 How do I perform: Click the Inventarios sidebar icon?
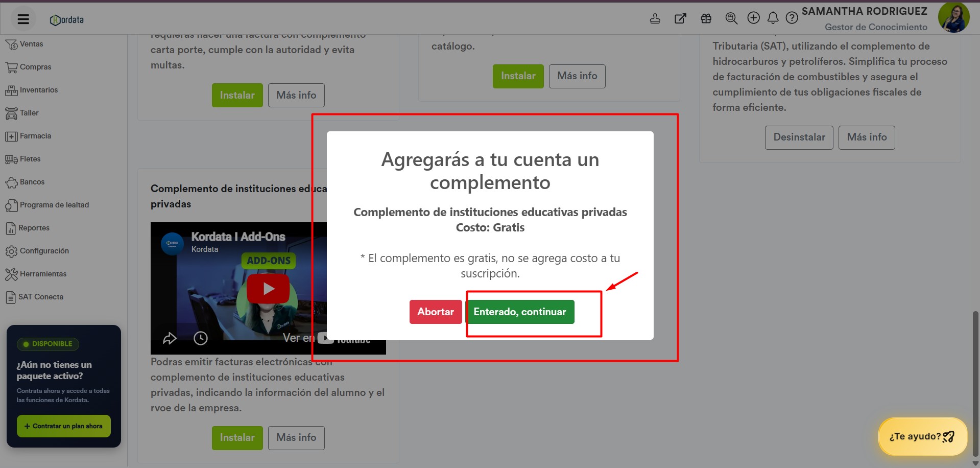click(11, 90)
